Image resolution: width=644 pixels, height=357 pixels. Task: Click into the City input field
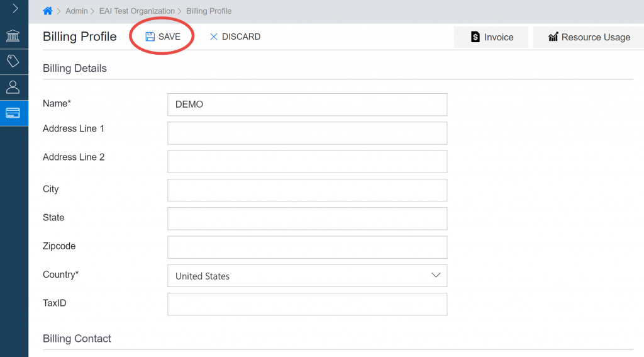pos(307,190)
